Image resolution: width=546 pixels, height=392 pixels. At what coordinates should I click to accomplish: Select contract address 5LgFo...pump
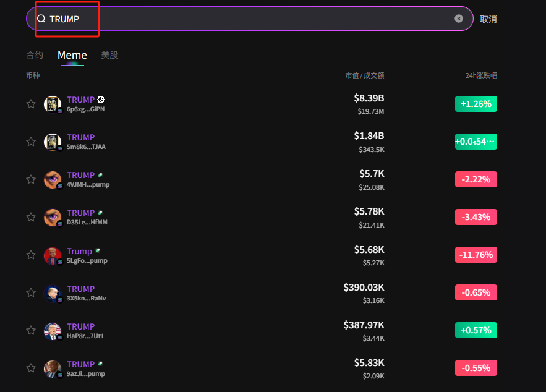click(x=87, y=260)
